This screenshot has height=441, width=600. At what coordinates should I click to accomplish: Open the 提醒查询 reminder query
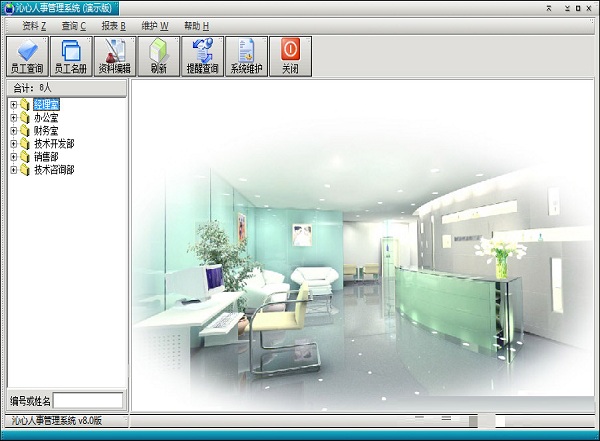coord(202,57)
